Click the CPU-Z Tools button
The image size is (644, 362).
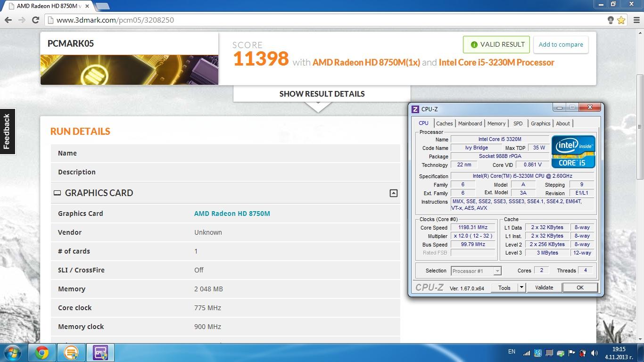coord(504,288)
